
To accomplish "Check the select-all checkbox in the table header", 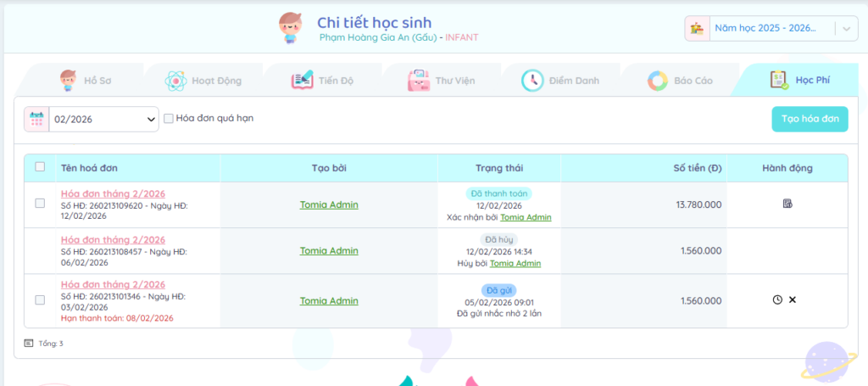I will 40,167.
